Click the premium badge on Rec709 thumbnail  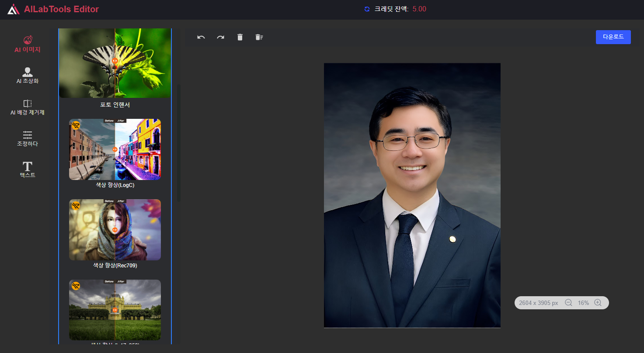pos(76,206)
